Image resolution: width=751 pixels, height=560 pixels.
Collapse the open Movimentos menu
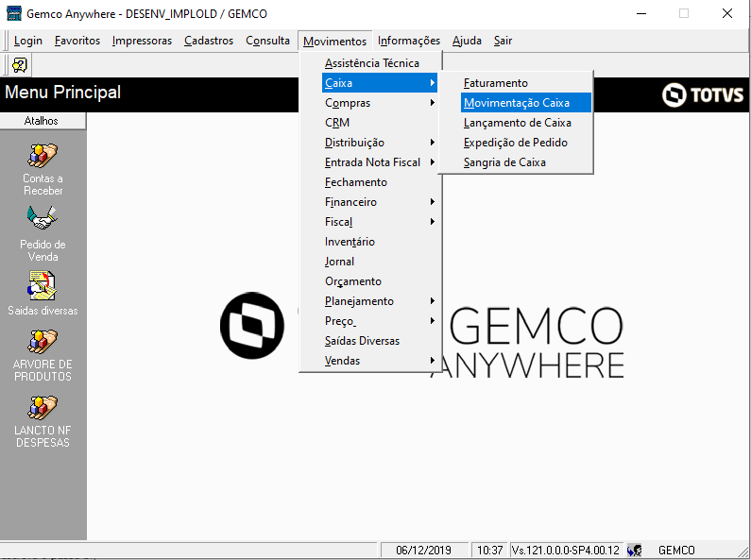(x=334, y=42)
